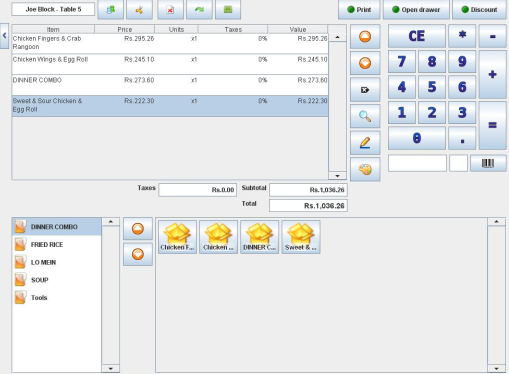Image resolution: width=509 pixels, height=374 pixels.
Task: Open product search magnifier icon
Action: click(x=365, y=116)
